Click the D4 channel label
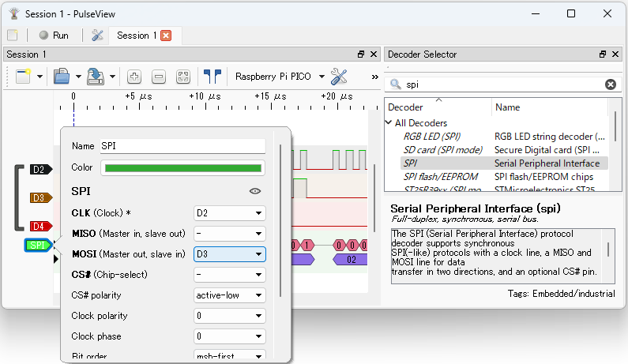 (41, 227)
